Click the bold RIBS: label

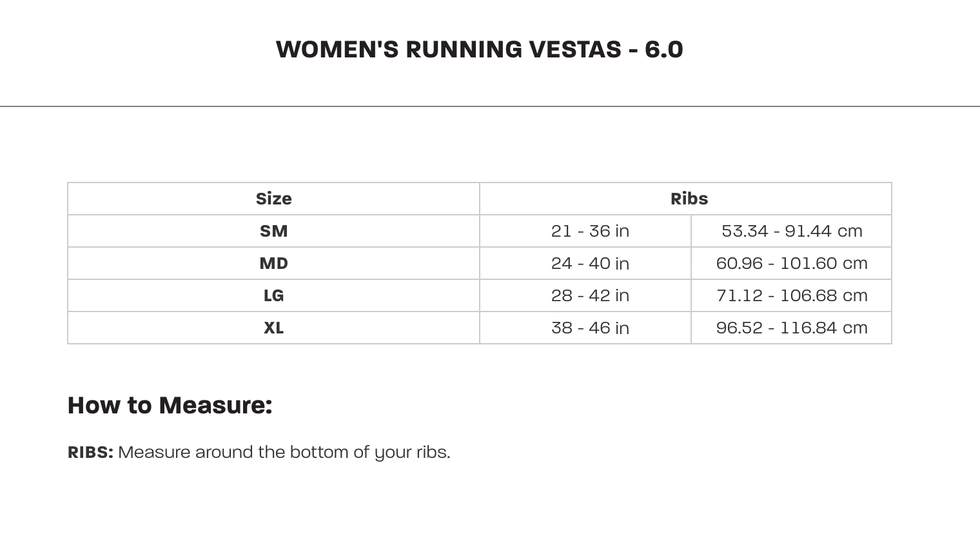[90, 452]
